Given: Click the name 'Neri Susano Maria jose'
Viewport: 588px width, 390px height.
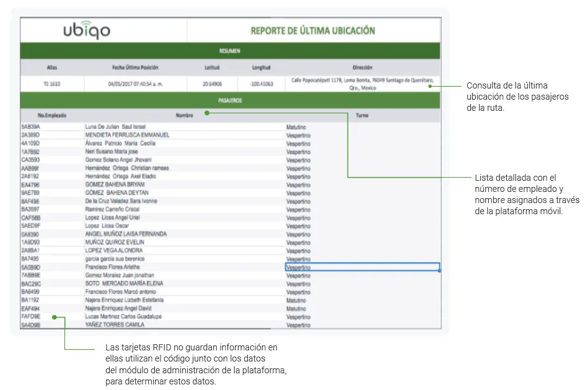Looking at the screenshot, I should tap(112, 152).
